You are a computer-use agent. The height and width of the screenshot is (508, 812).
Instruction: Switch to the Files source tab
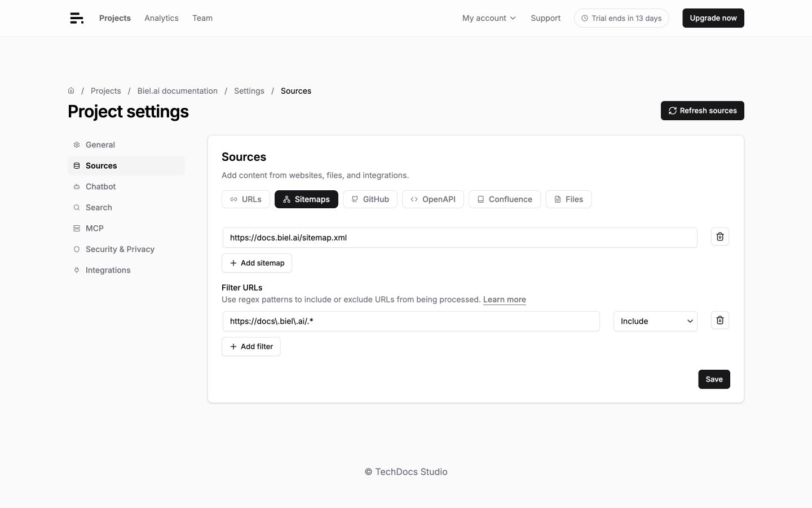568,199
